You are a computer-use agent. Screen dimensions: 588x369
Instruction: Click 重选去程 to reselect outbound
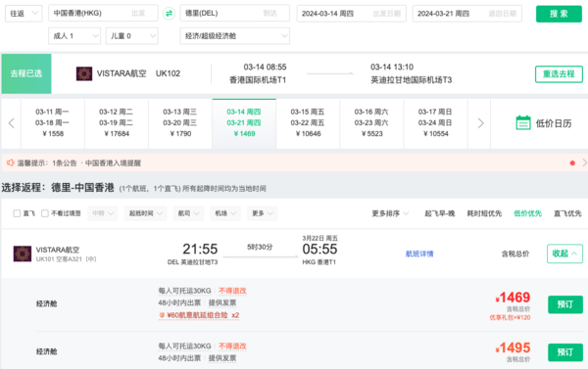[x=559, y=73]
